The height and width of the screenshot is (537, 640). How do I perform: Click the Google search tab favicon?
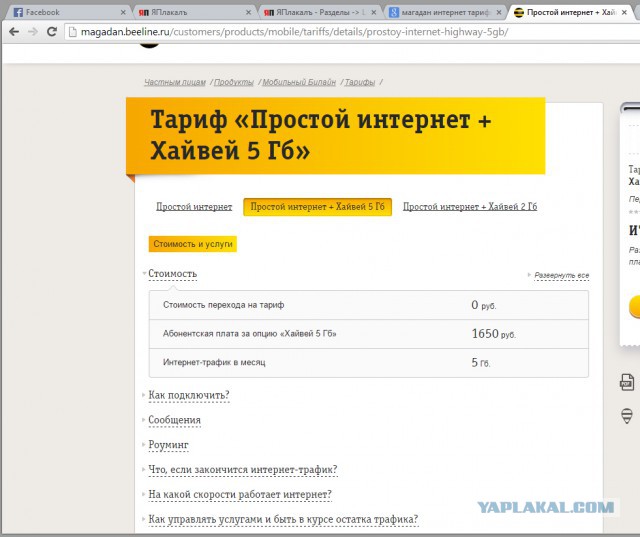[x=393, y=12]
